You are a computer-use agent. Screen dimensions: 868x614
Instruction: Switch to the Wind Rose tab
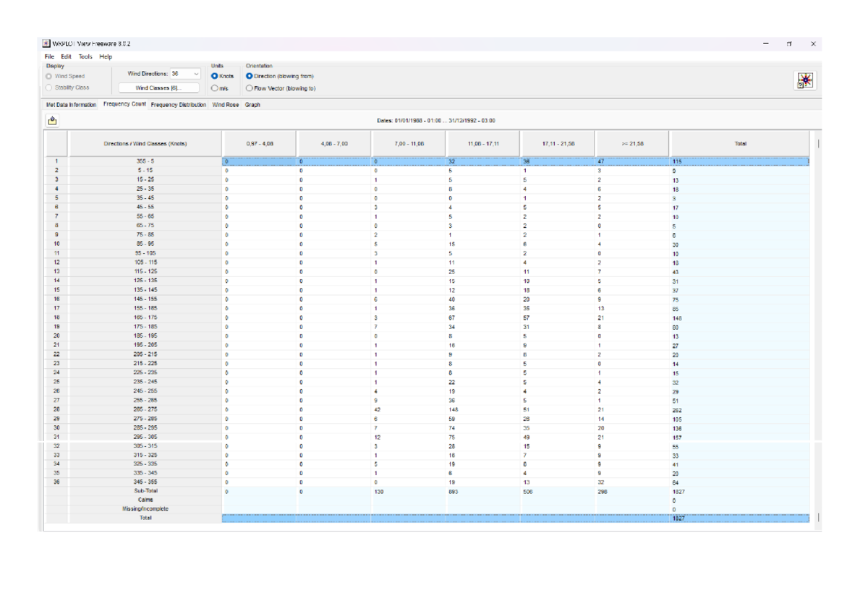click(x=226, y=104)
